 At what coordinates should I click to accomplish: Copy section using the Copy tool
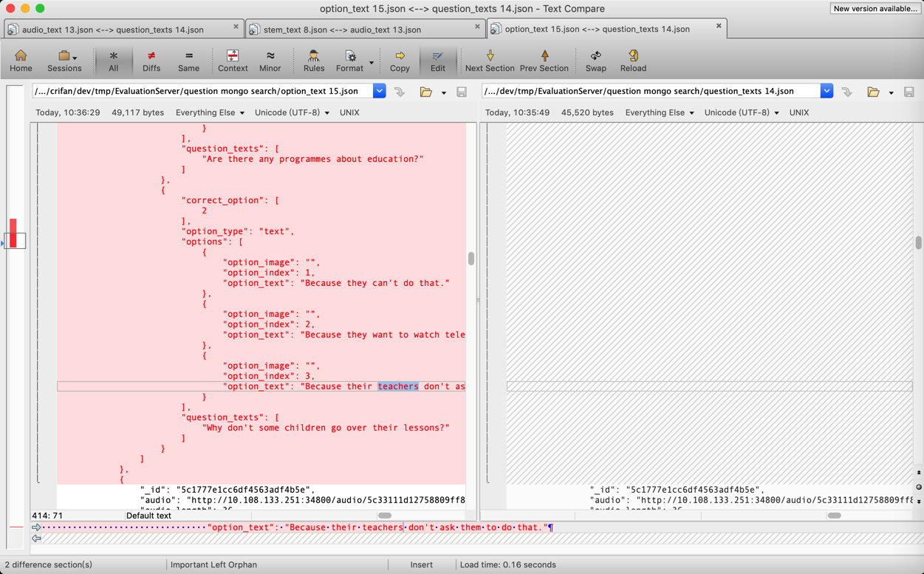pyautogui.click(x=400, y=61)
